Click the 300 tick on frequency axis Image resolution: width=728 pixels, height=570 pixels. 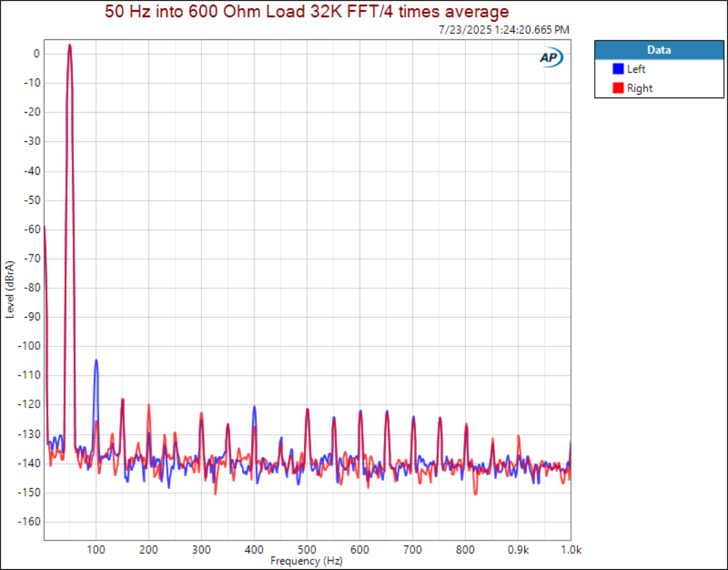201,550
